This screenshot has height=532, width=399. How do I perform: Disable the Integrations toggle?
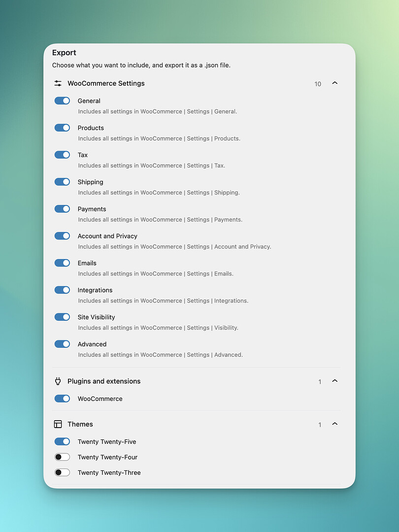[x=63, y=290]
